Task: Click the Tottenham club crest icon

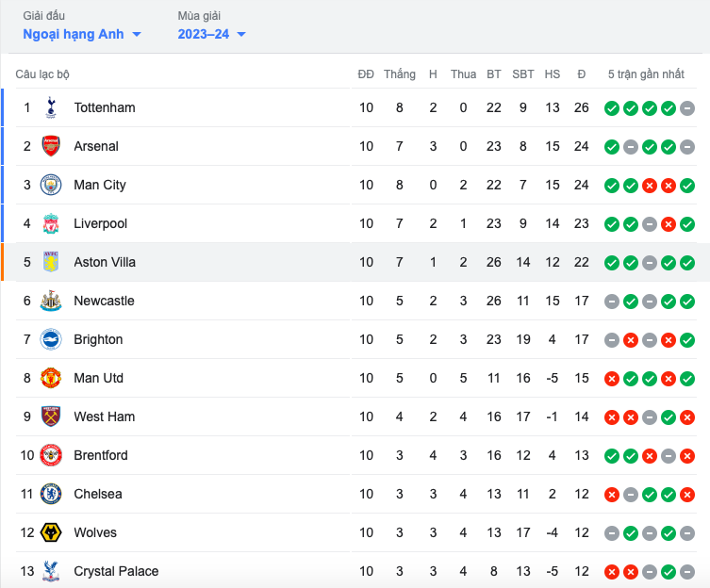Action: (51, 107)
